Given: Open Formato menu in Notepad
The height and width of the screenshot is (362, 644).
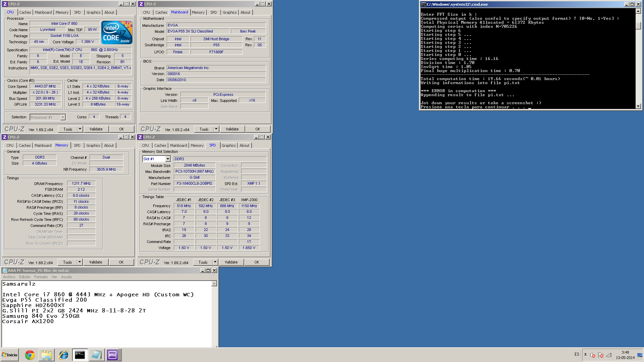Looking at the screenshot, I should pyautogui.click(x=41, y=277).
